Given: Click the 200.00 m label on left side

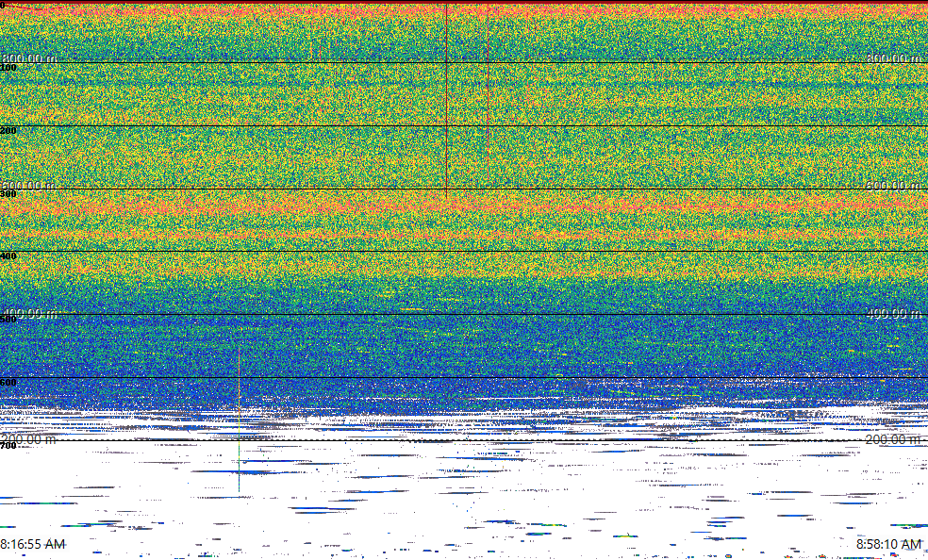Looking at the screenshot, I should pos(29,439).
